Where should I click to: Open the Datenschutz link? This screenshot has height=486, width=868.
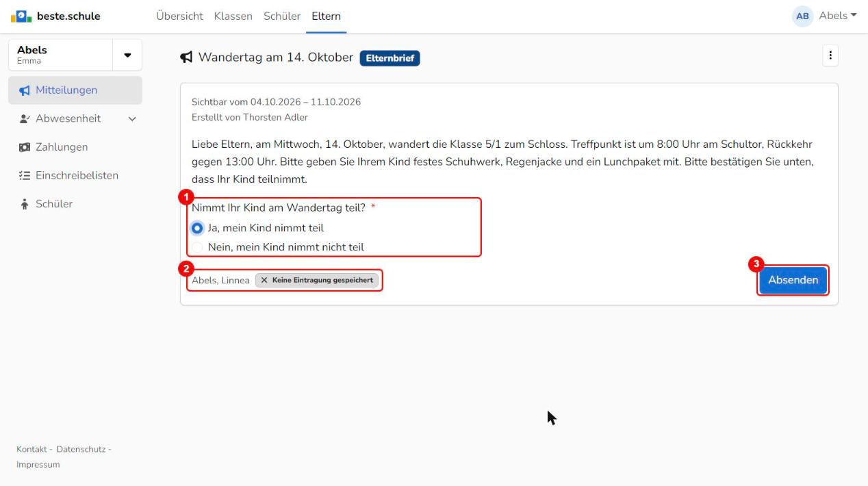point(81,449)
